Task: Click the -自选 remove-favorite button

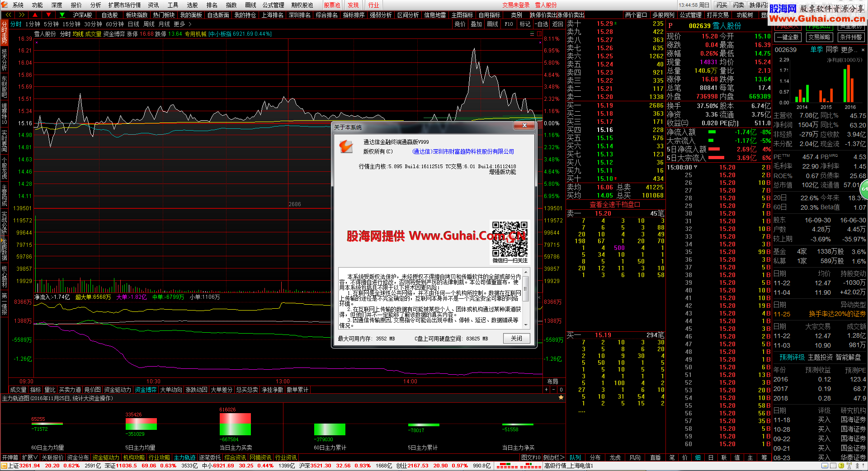Action: (541, 24)
